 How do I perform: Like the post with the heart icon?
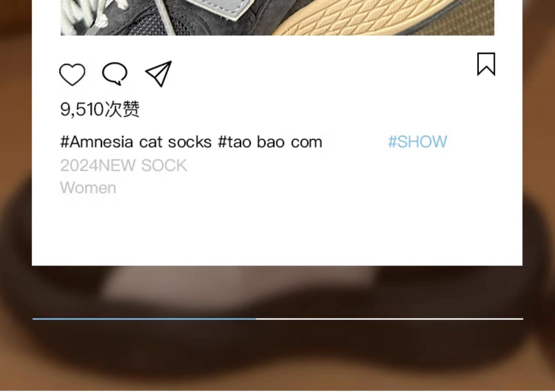click(72, 74)
